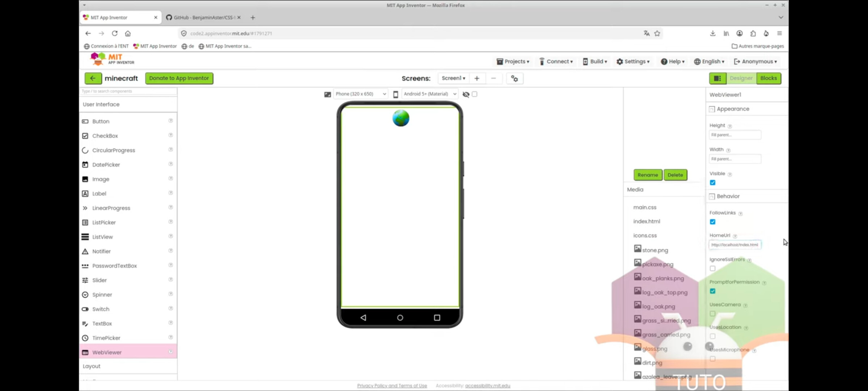868x391 pixels.
Task: Enable IgnoreSslErrors checkbox
Action: coord(712,268)
